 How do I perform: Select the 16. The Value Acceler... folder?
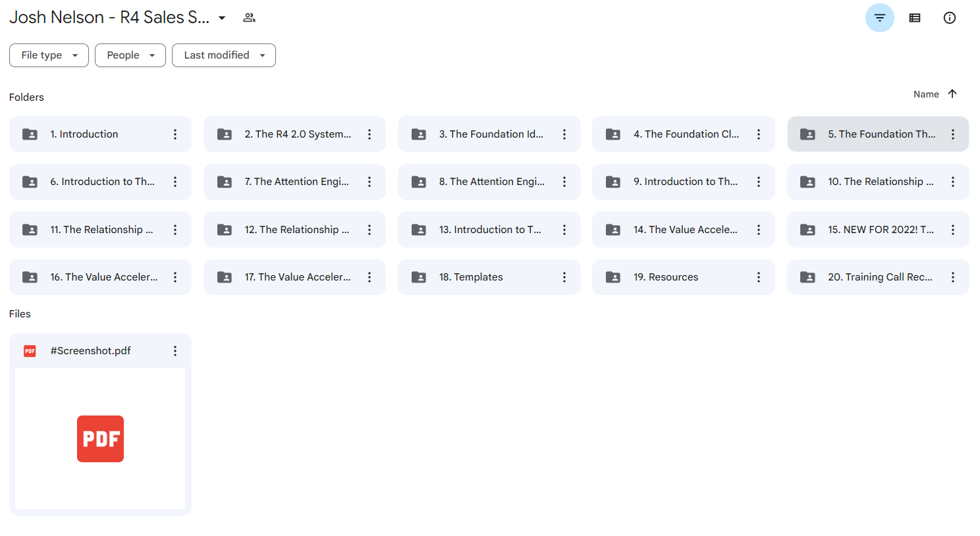click(x=100, y=277)
